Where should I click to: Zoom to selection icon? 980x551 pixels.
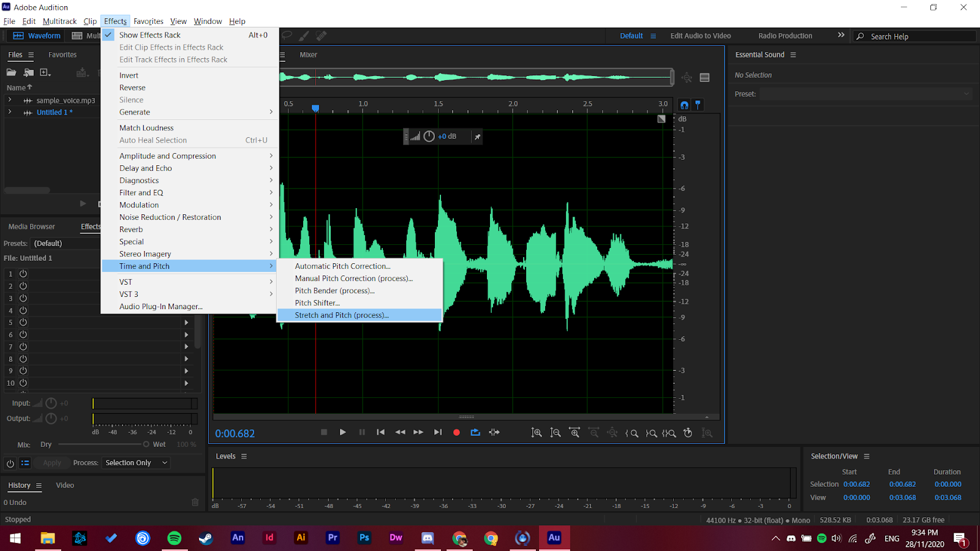point(669,433)
